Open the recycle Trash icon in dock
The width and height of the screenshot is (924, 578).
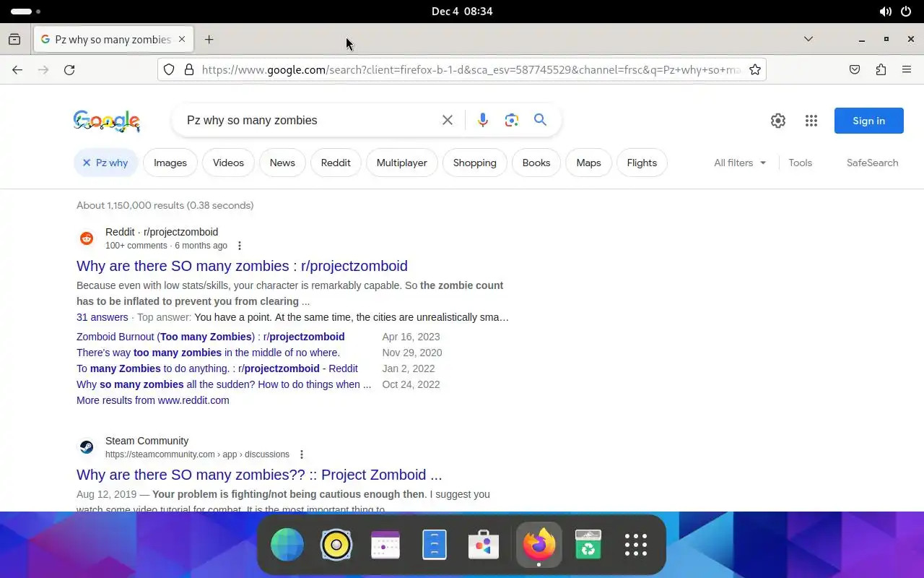588,545
